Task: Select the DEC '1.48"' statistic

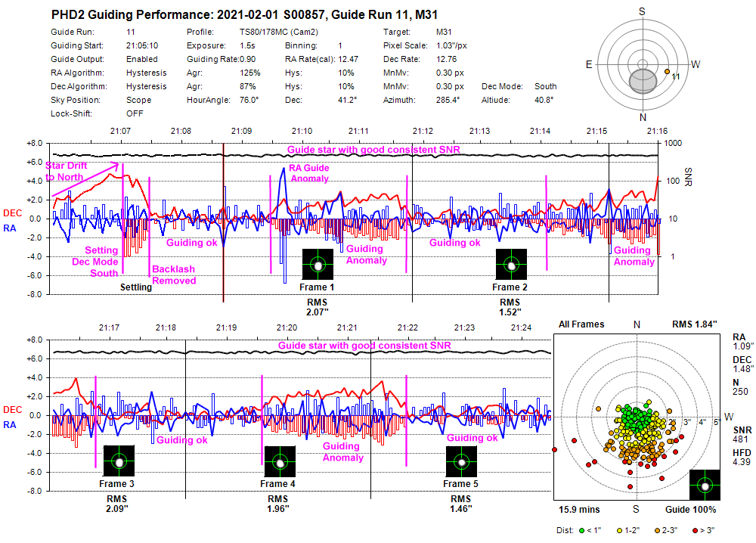Action: (x=743, y=369)
